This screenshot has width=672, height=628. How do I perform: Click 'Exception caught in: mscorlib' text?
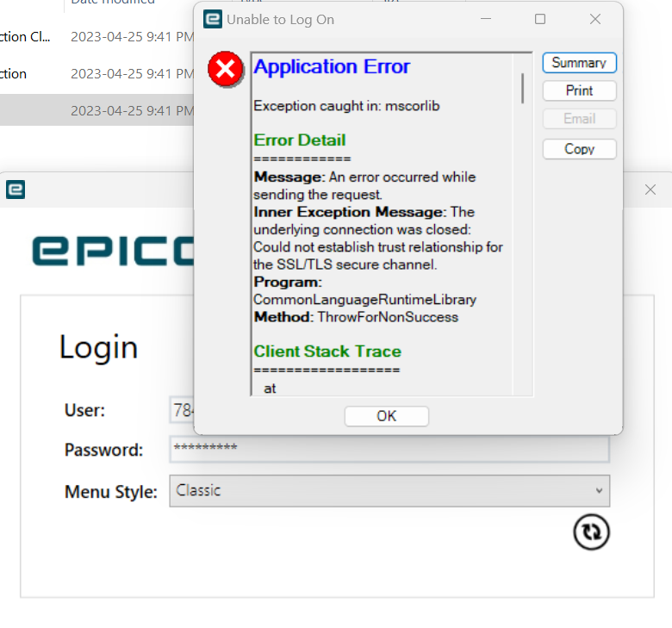(x=346, y=106)
